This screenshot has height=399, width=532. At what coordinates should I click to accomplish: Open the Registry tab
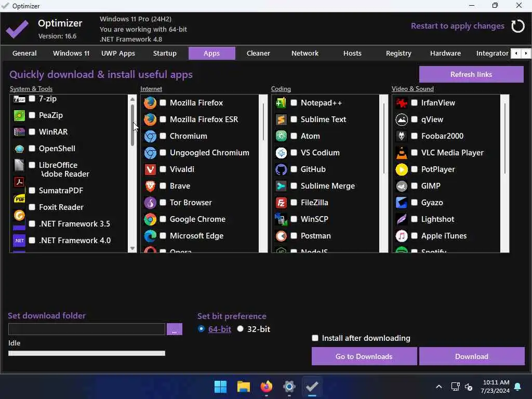[x=398, y=54]
